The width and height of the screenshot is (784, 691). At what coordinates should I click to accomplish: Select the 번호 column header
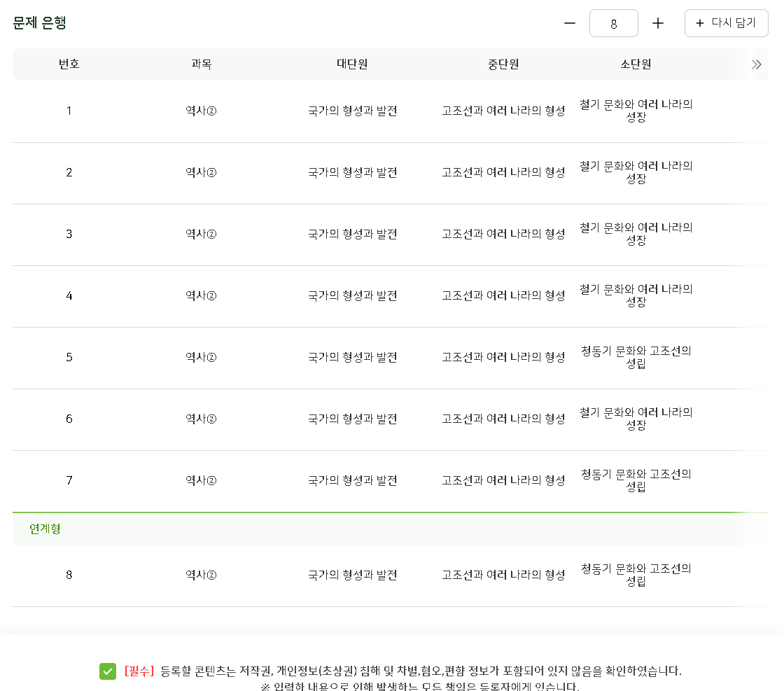click(x=69, y=64)
